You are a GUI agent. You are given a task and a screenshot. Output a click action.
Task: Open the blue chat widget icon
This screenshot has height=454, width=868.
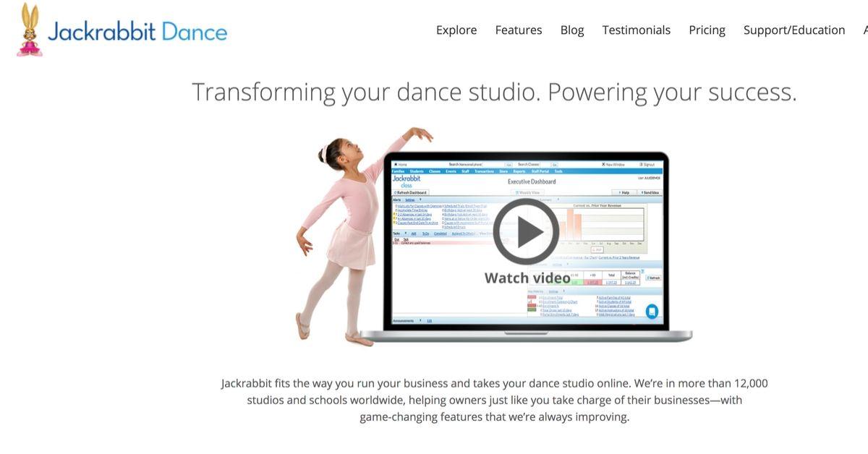pos(652,312)
